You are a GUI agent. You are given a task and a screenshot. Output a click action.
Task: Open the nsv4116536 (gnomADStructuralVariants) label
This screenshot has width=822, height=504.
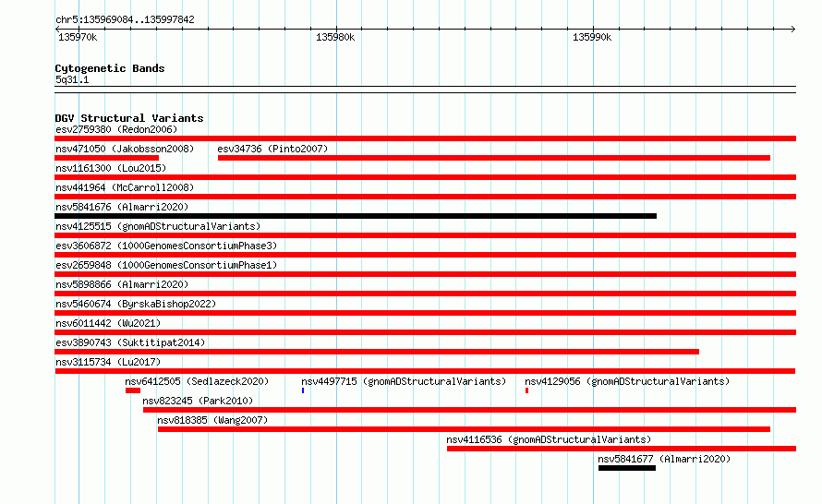click(x=549, y=439)
